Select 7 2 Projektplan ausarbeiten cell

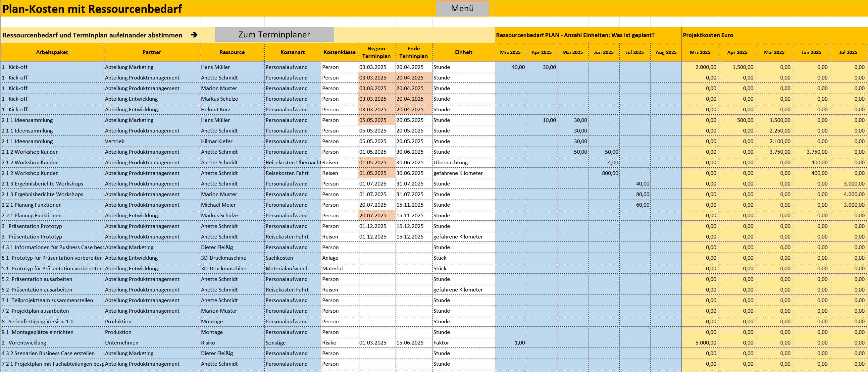coord(52,311)
